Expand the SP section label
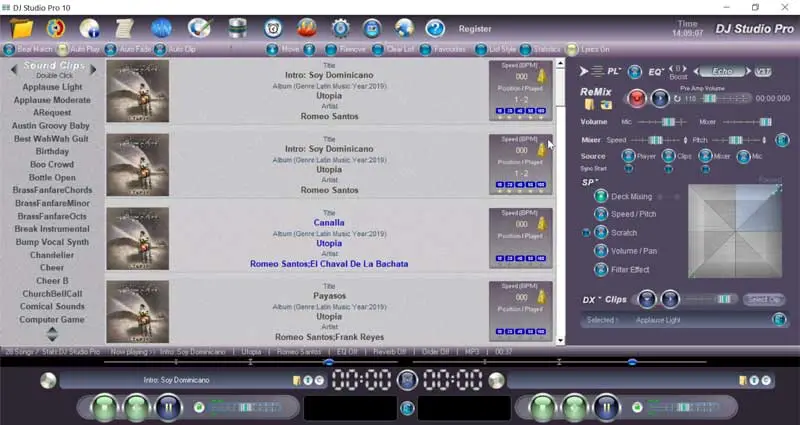800x425 pixels. coord(590,182)
